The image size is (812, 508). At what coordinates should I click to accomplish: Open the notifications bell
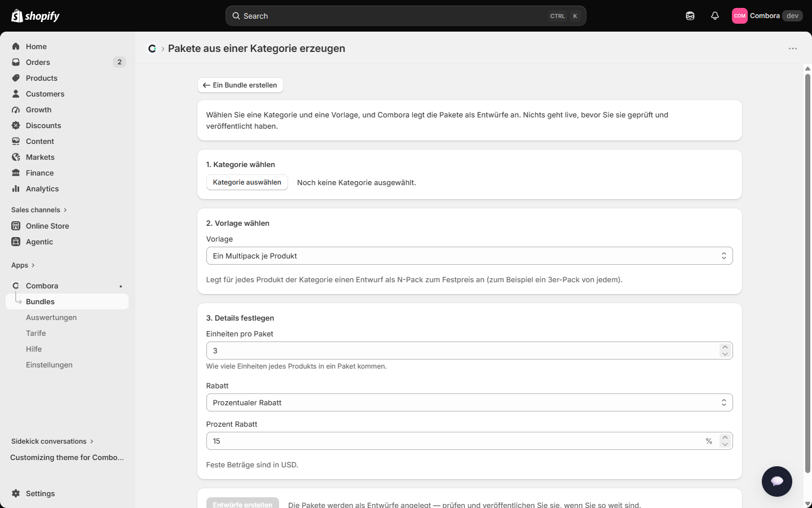(x=715, y=16)
